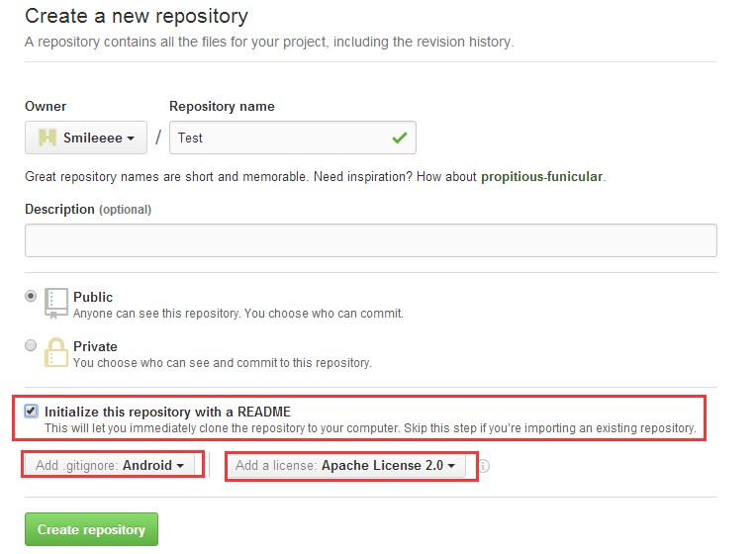Click the Repository name label
The height and width of the screenshot is (554, 756).
[x=222, y=106]
